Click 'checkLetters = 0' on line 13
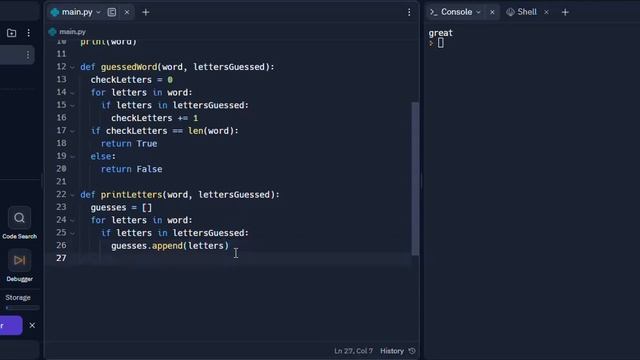This screenshot has width=640, height=360. (131, 80)
